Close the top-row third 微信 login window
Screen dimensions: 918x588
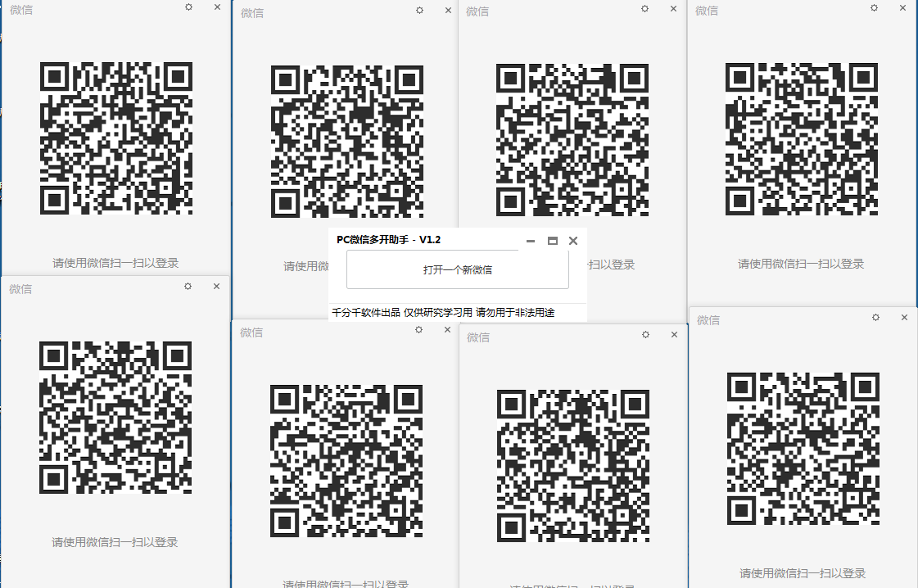(x=673, y=9)
